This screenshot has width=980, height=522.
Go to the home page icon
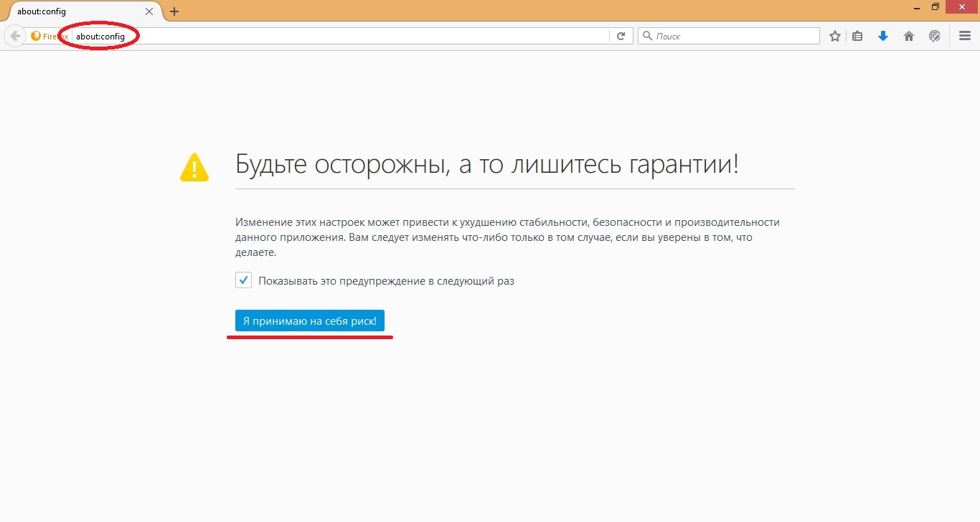click(909, 36)
